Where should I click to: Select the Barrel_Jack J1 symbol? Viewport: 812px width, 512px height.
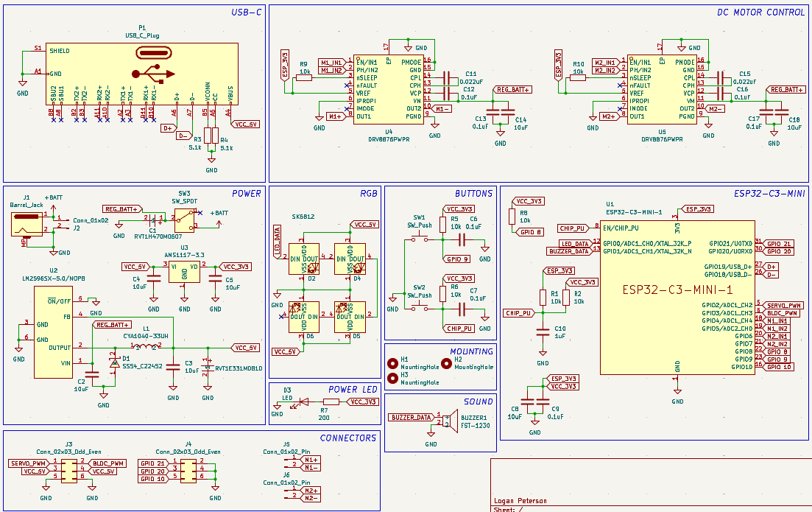(26, 223)
